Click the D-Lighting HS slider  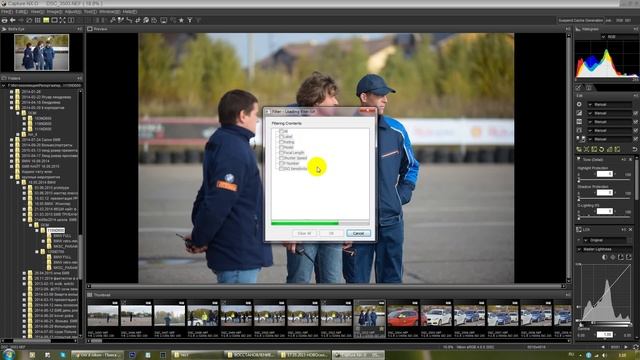point(604,218)
